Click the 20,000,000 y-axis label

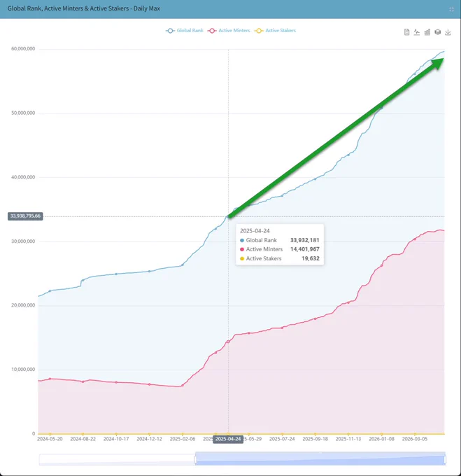[23, 305]
